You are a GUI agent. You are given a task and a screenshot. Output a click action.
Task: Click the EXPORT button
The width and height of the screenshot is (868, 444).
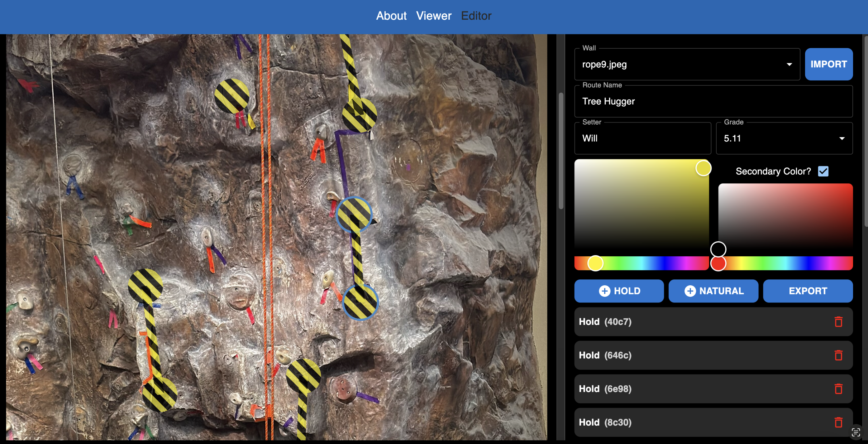(x=807, y=291)
